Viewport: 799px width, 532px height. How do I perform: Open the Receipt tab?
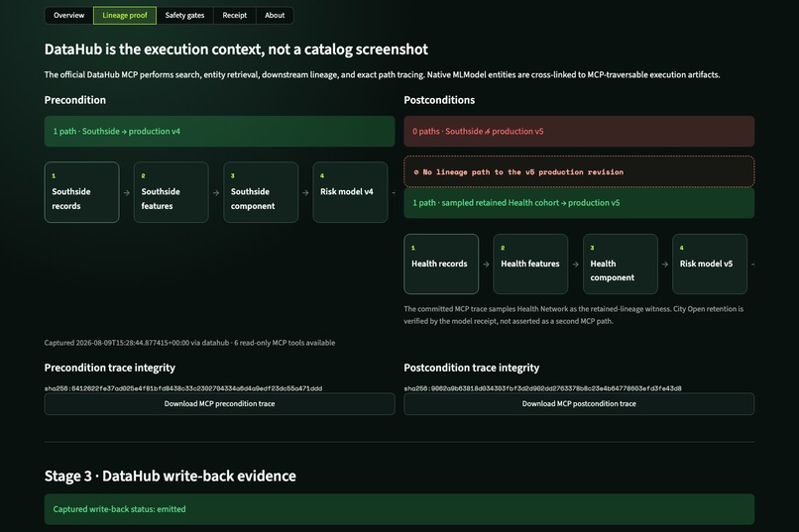[234, 15]
